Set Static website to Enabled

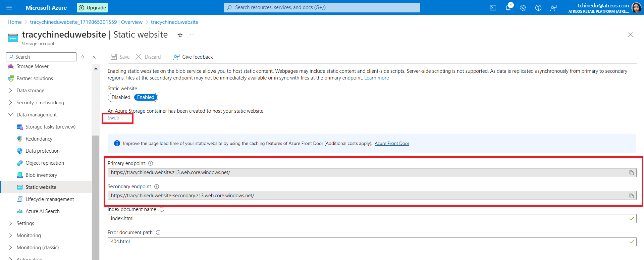pos(146,97)
